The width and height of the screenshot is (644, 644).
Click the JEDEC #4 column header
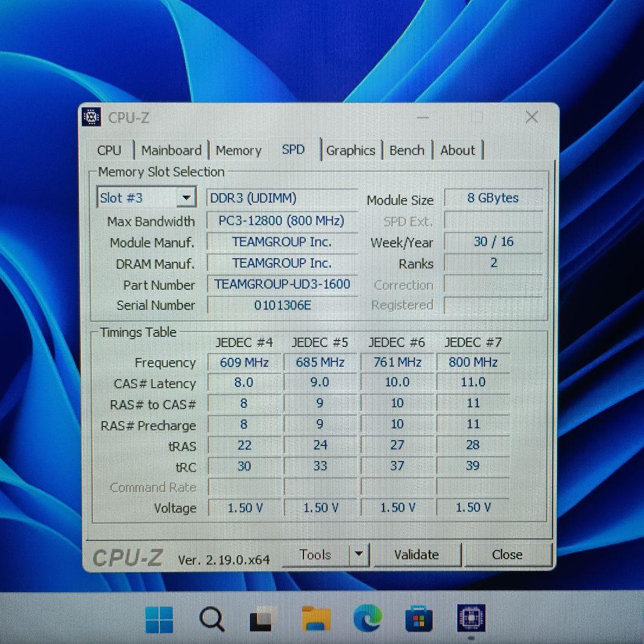pyautogui.click(x=244, y=342)
